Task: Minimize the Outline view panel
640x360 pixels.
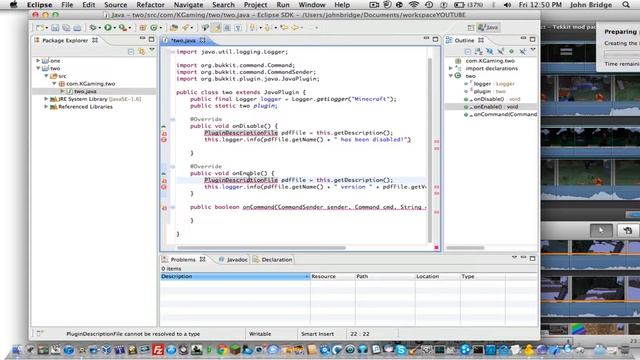Action: [523, 38]
